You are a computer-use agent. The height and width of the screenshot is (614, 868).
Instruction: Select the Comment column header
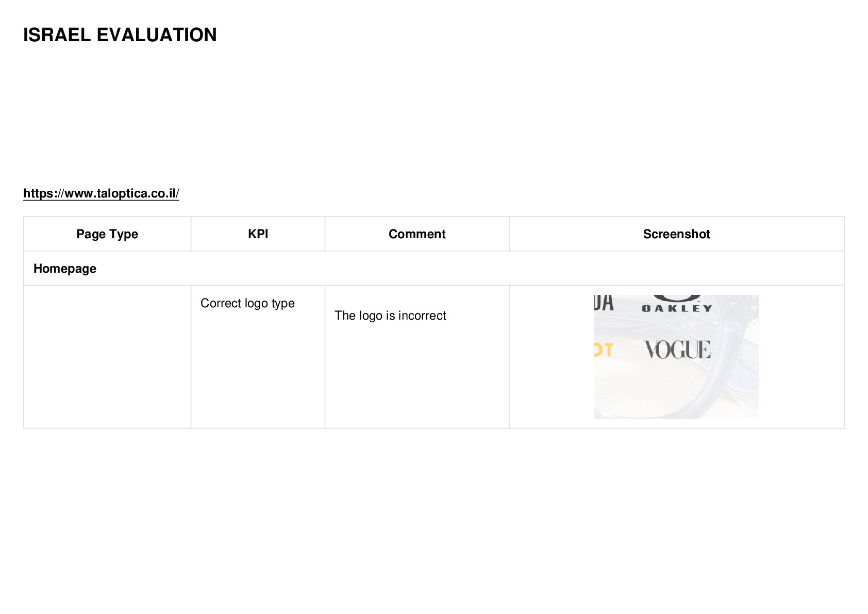(x=417, y=234)
